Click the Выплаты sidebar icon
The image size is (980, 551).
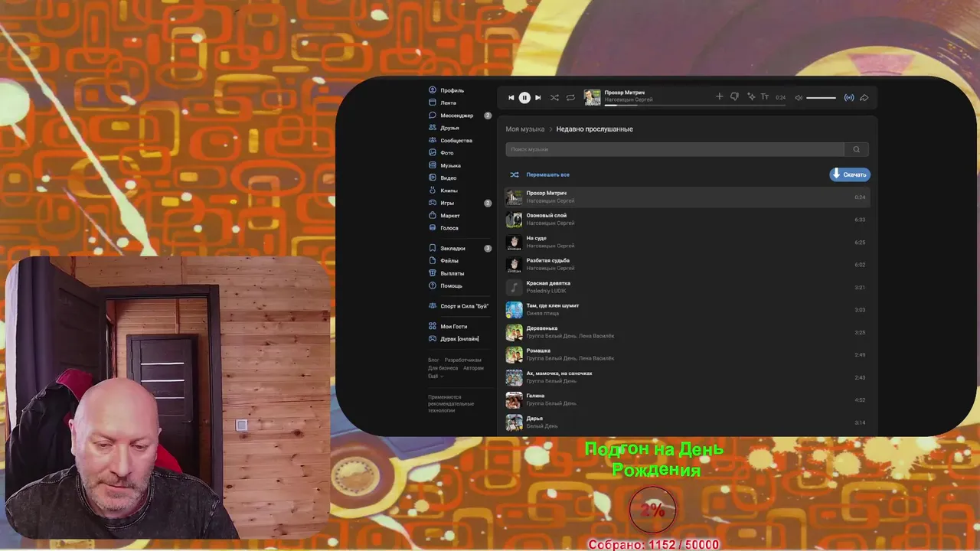pos(433,273)
